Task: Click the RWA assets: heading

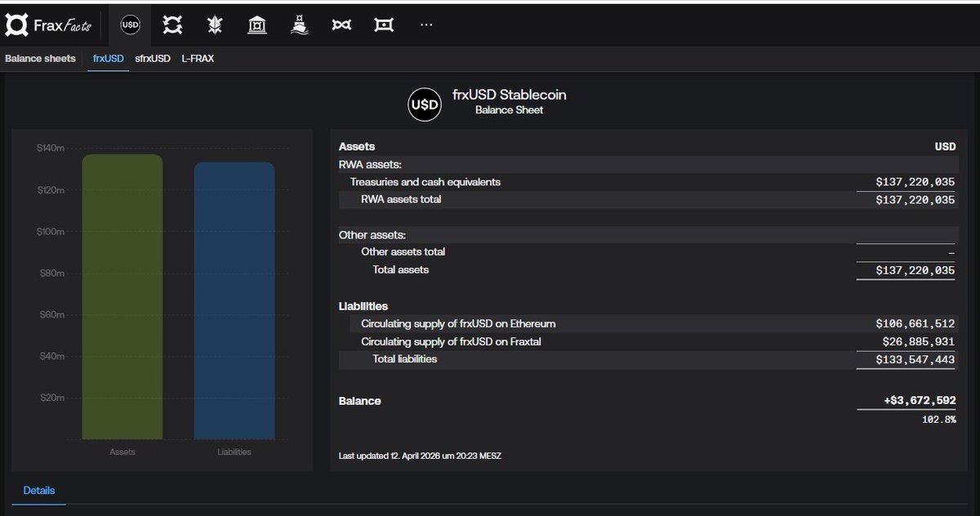Action: 370,165
